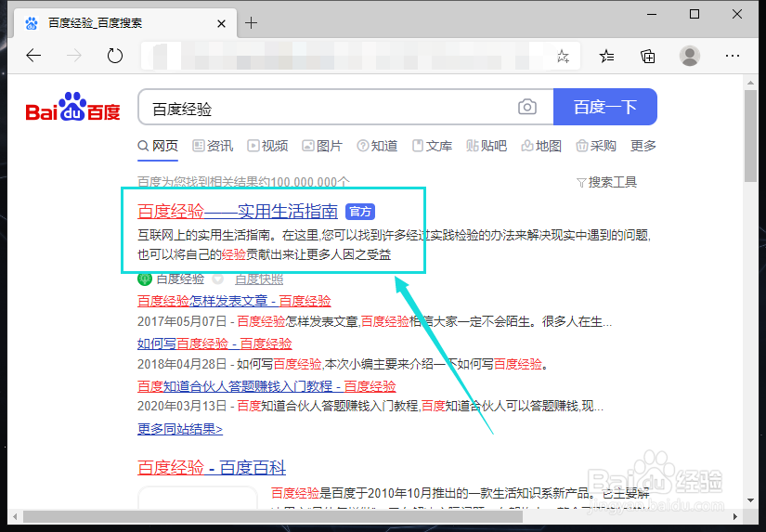The image size is (766, 532).
Task: Click the horizontal scroll left arrow
Action: click(x=15, y=516)
